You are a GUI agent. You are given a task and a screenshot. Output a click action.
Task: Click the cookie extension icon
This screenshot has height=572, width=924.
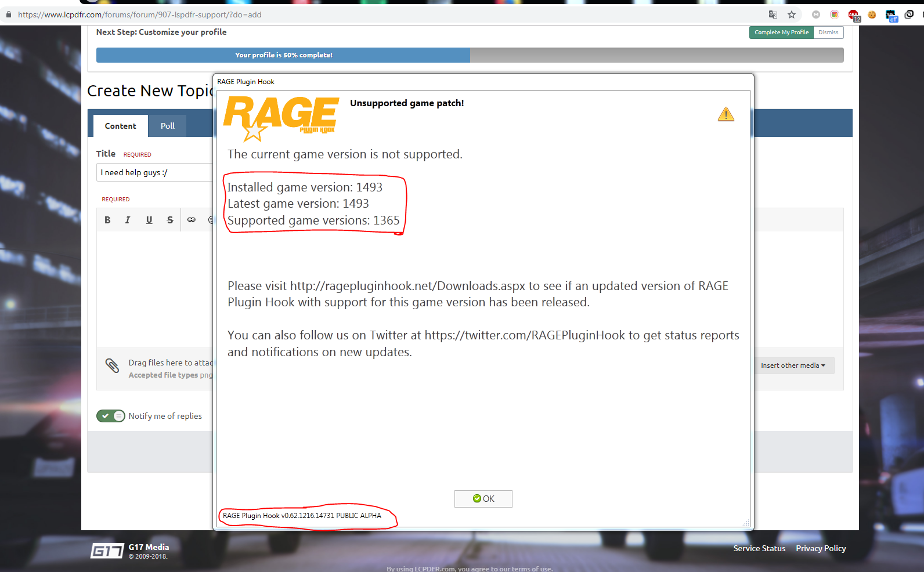(872, 15)
